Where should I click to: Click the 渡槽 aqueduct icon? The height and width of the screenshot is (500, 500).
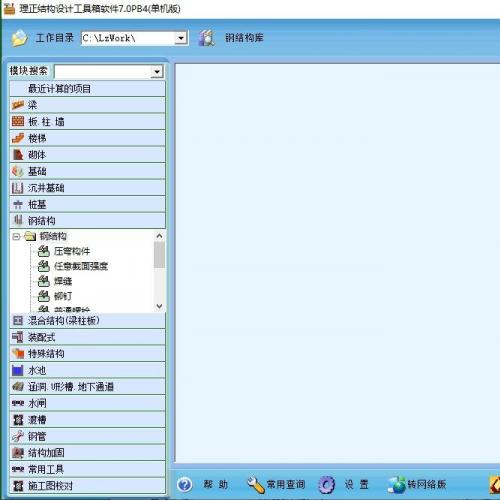[x=18, y=420]
